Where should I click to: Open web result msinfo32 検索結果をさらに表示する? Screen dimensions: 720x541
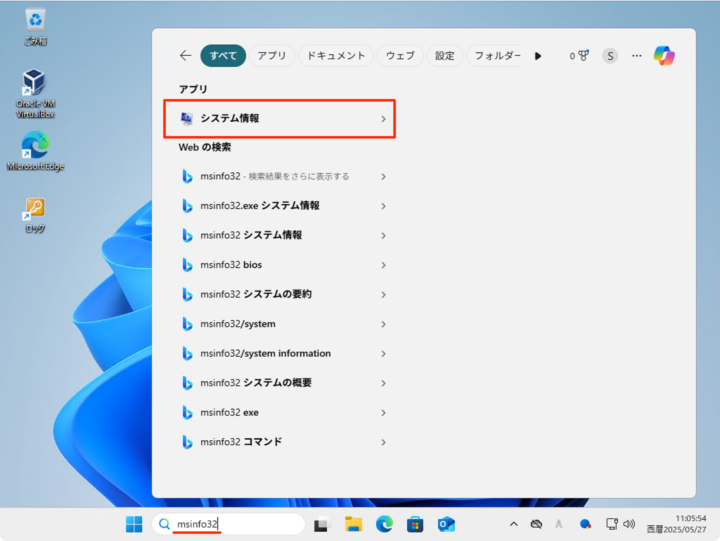[x=279, y=176]
